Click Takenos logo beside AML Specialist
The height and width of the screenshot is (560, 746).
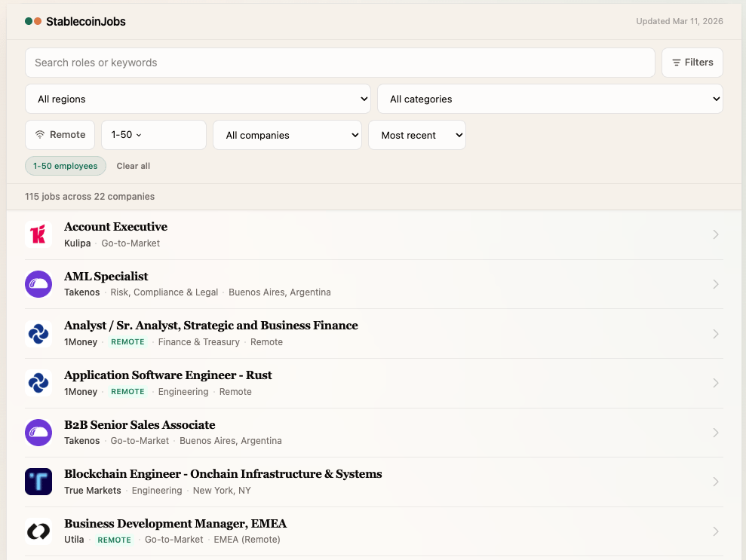(x=38, y=284)
